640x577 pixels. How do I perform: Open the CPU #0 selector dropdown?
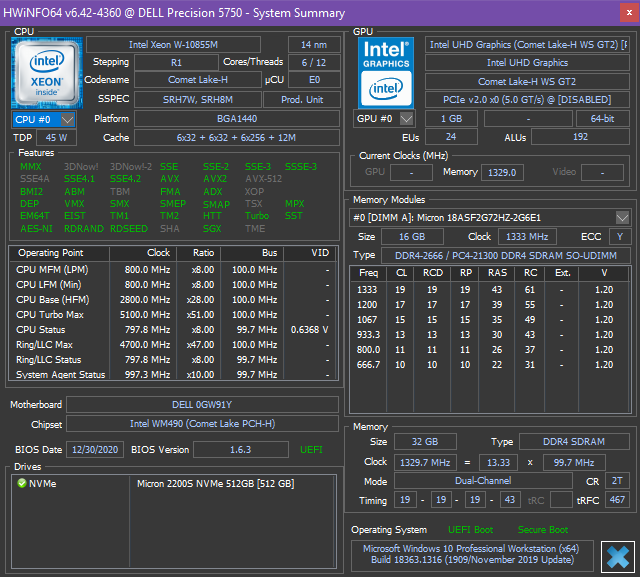click(67, 119)
